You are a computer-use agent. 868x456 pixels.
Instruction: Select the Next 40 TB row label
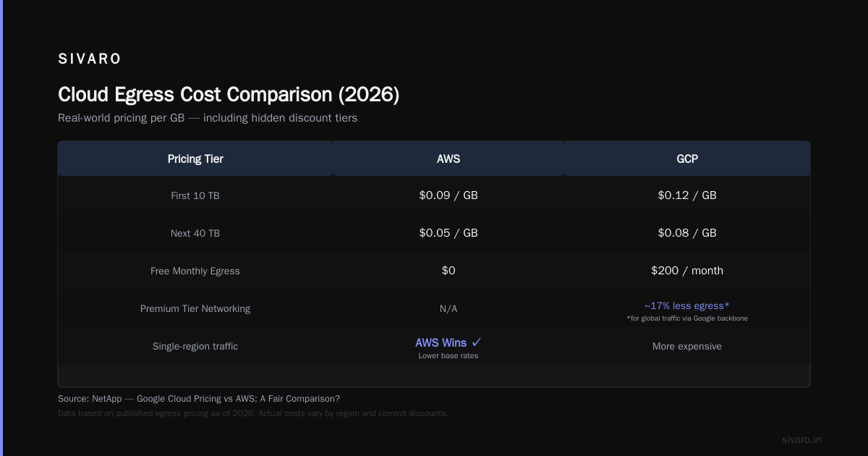coord(195,233)
